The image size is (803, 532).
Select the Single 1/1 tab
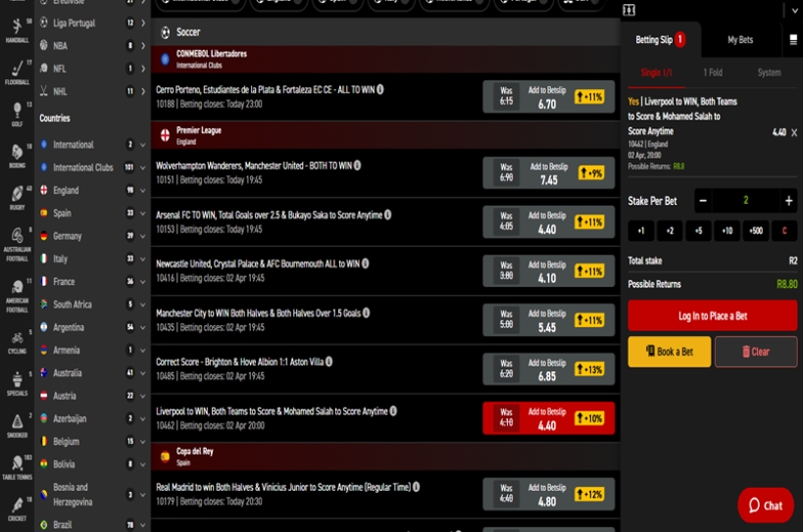pos(656,73)
